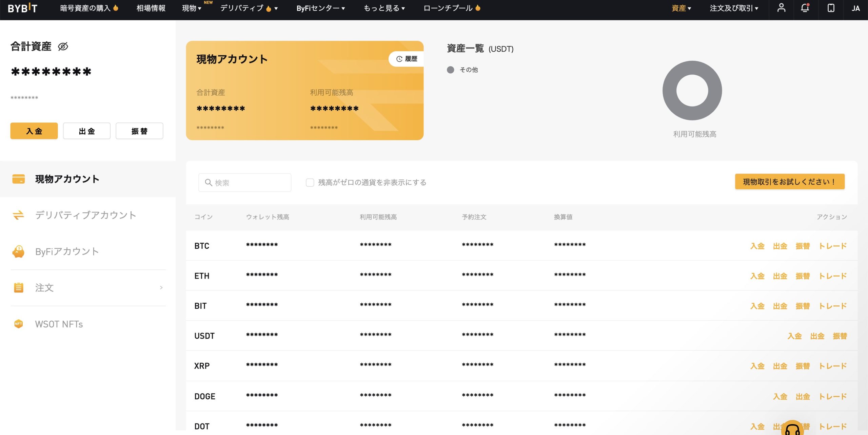Click the 振替 button under total assets
Screen dimensions: 868x435
click(139, 131)
